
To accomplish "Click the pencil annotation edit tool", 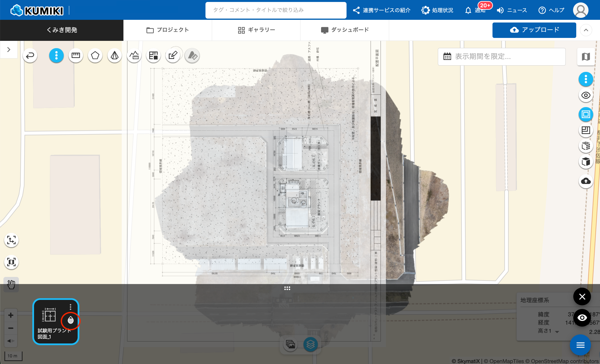I will [x=173, y=56].
